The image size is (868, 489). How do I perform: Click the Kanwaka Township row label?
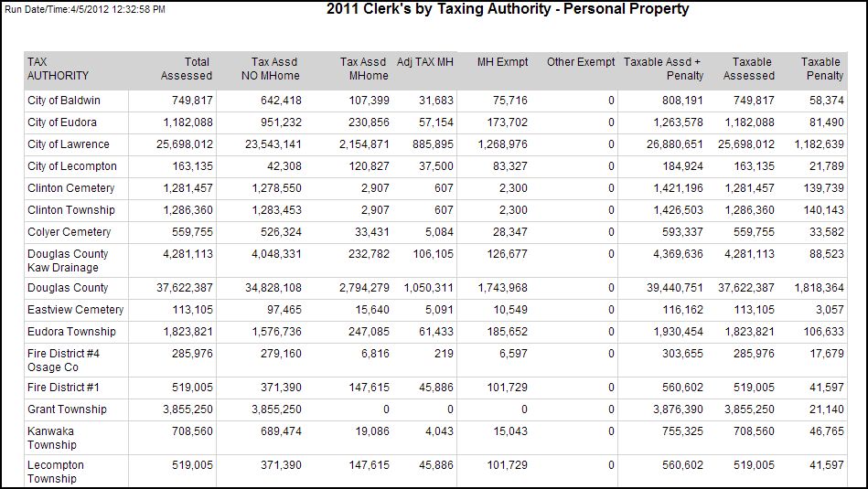pos(51,438)
